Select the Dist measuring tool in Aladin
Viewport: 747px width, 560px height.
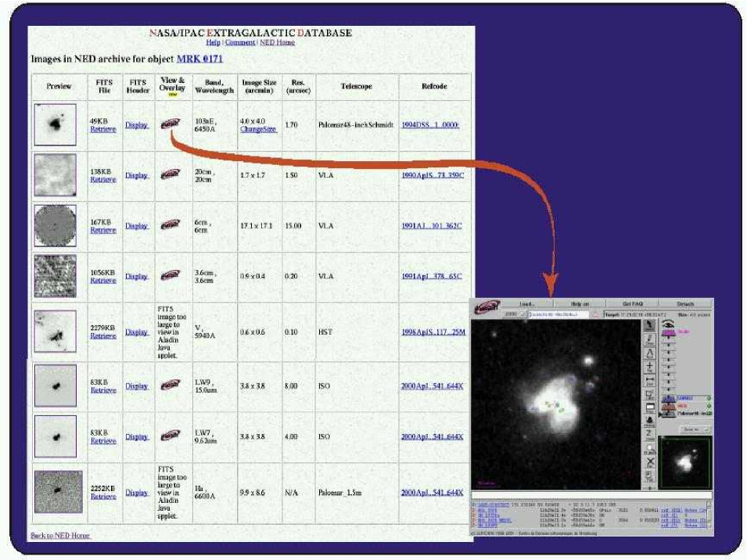tap(650, 380)
